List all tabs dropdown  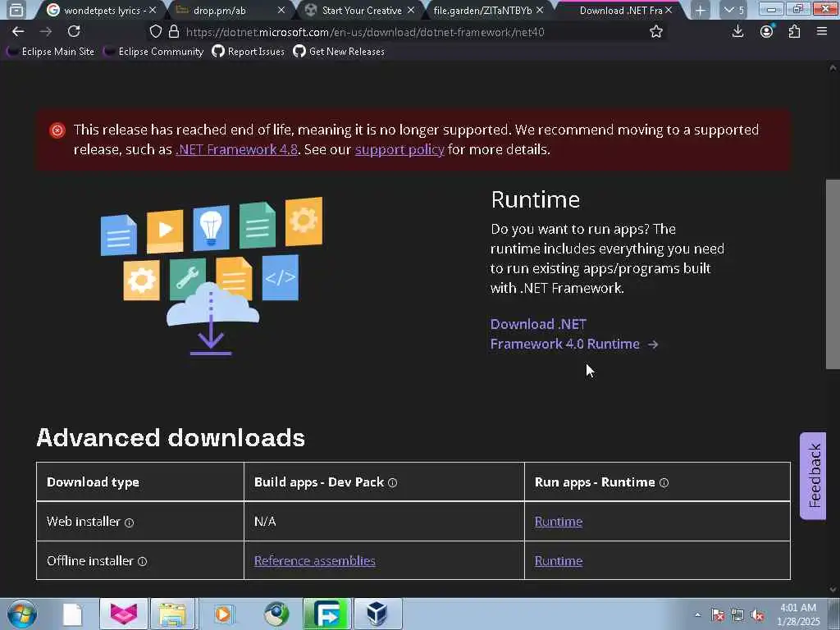coord(733,10)
